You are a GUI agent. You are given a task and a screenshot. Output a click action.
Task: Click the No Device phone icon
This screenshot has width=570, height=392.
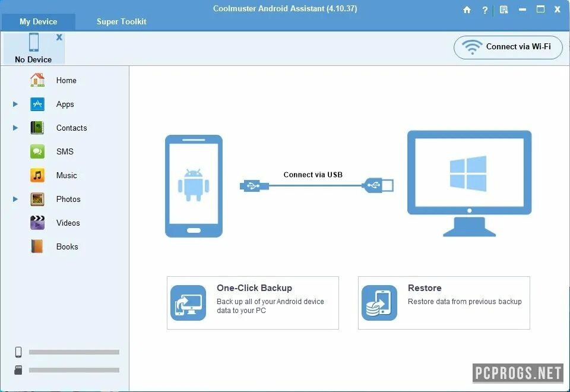point(34,42)
